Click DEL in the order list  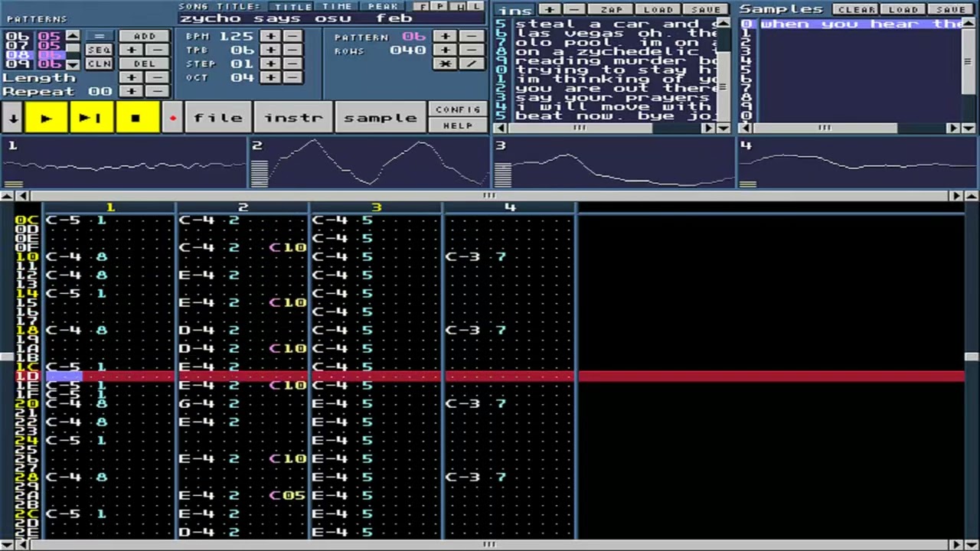[x=143, y=64]
